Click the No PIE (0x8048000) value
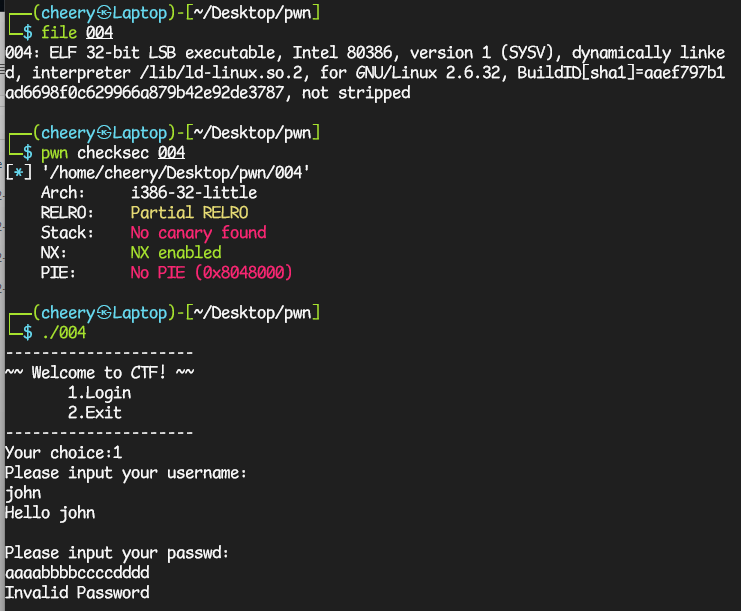Screen dimensions: 741x611 tap(211, 273)
